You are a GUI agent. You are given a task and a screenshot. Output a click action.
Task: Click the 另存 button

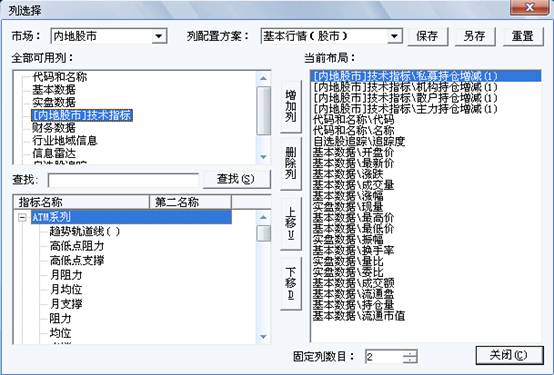coord(475,36)
